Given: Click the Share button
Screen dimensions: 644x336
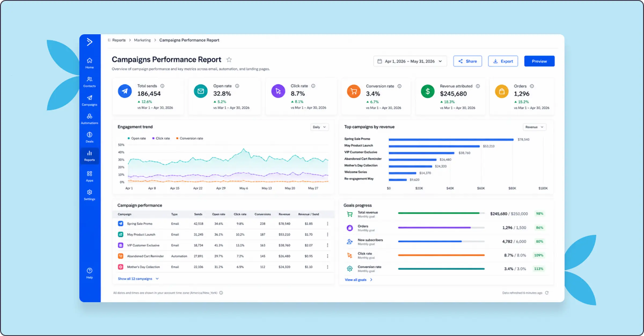Looking at the screenshot, I should point(467,61).
